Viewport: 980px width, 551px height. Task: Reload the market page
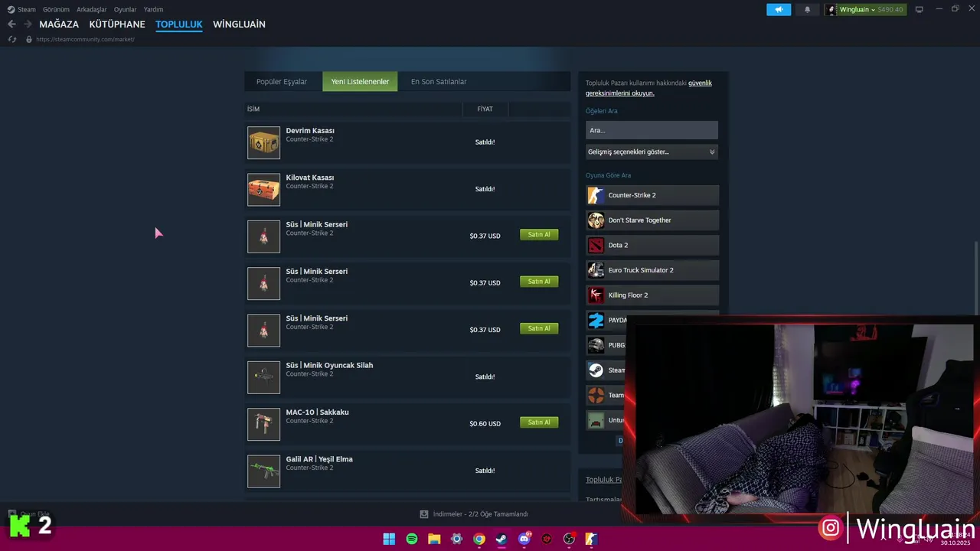pyautogui.click(x=11, y=39)
